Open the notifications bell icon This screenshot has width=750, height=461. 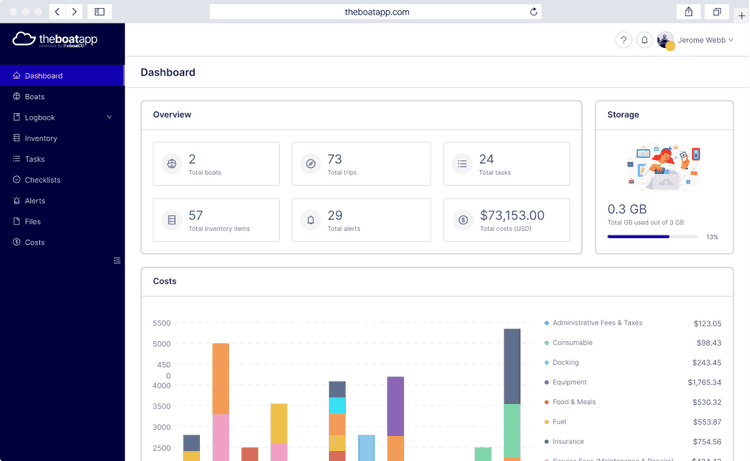tap(644, 40)
